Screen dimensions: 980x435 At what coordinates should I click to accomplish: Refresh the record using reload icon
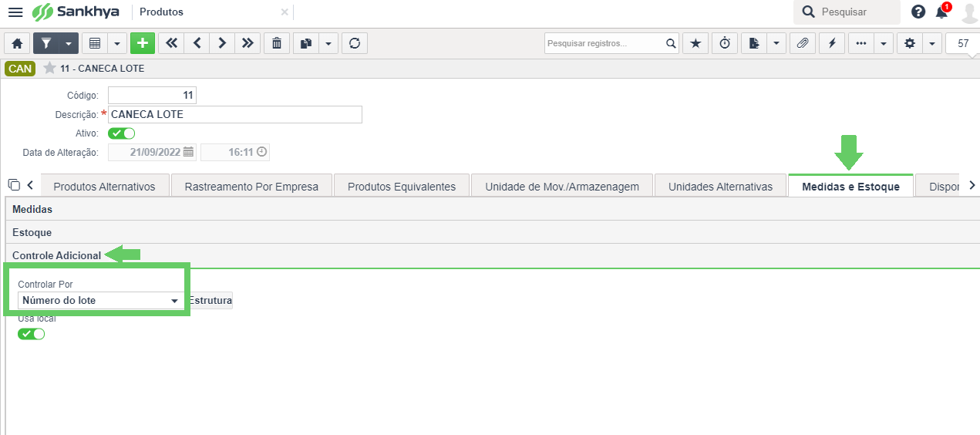tap(355, 43)
